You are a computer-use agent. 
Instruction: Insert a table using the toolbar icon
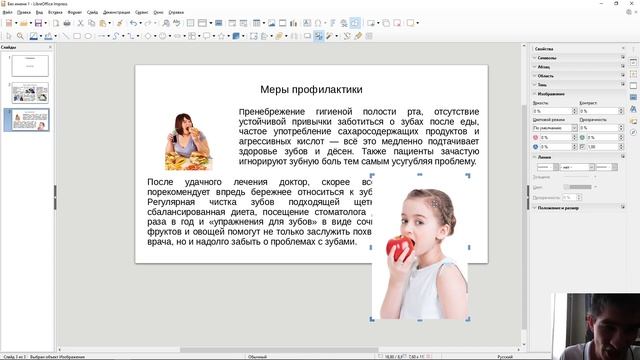pyautogui.click(x=256, y=23)
